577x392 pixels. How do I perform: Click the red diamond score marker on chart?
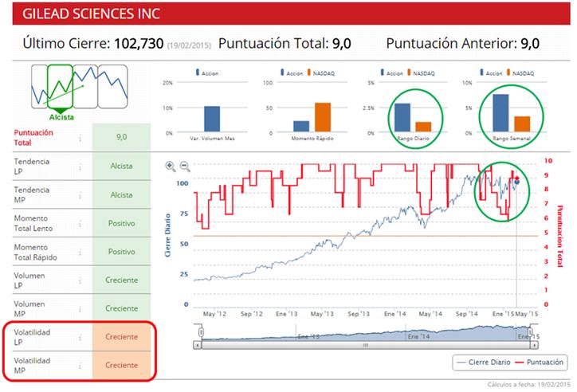click(x=516, y=178)
